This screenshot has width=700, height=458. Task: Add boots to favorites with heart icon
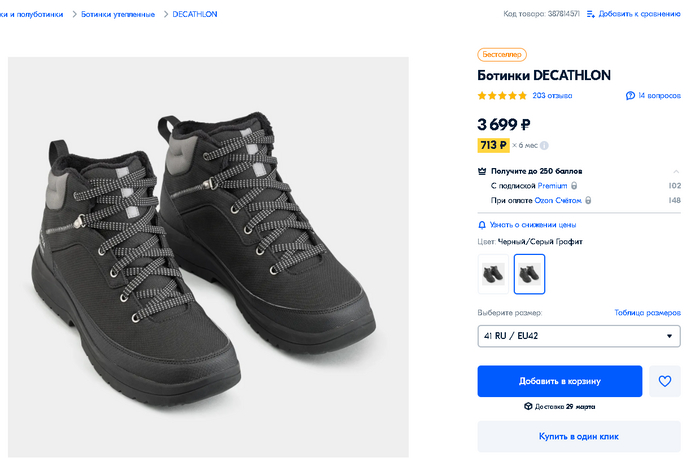click(664, 381)
